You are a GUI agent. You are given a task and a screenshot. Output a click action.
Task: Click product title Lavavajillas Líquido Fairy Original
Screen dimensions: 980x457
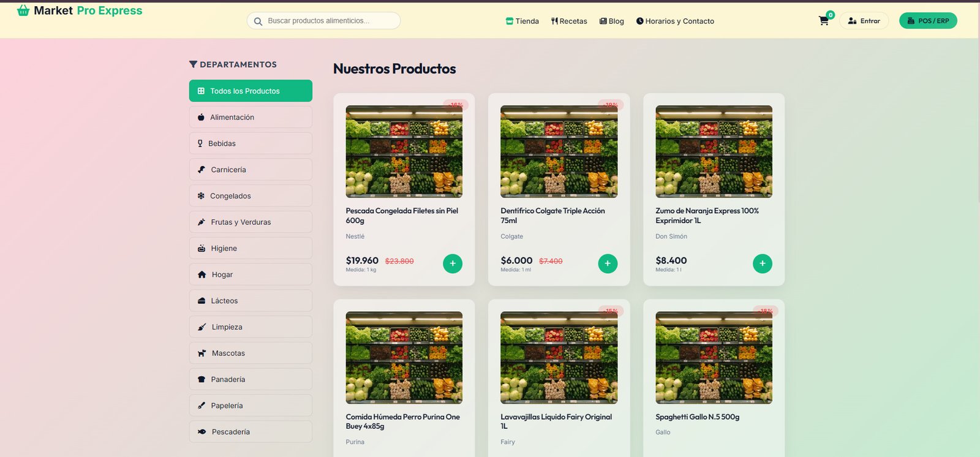[556, 421]
